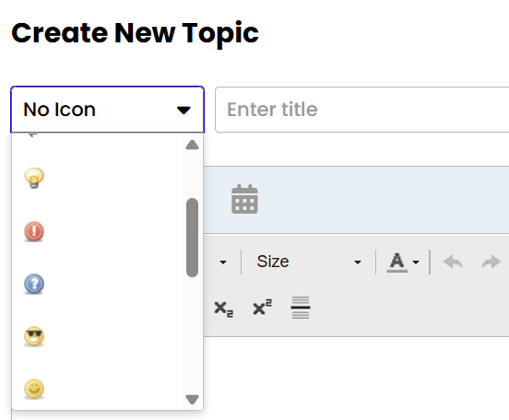Open dropdown arrow left of Size
509x420 pixels.
coord(223,262)
